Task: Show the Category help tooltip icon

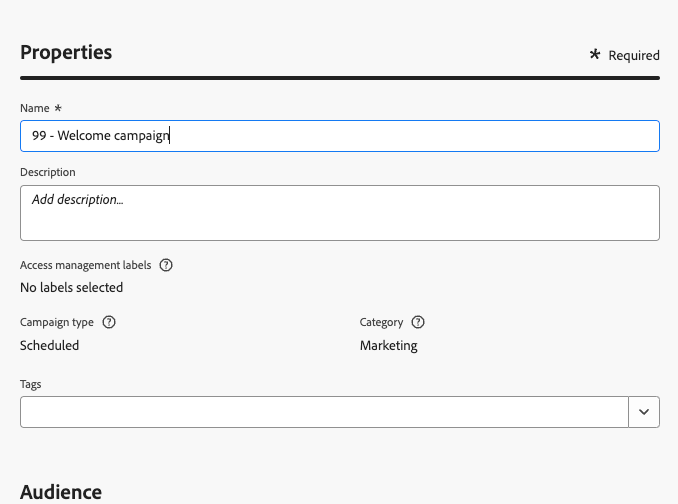Action: [418, 322]
